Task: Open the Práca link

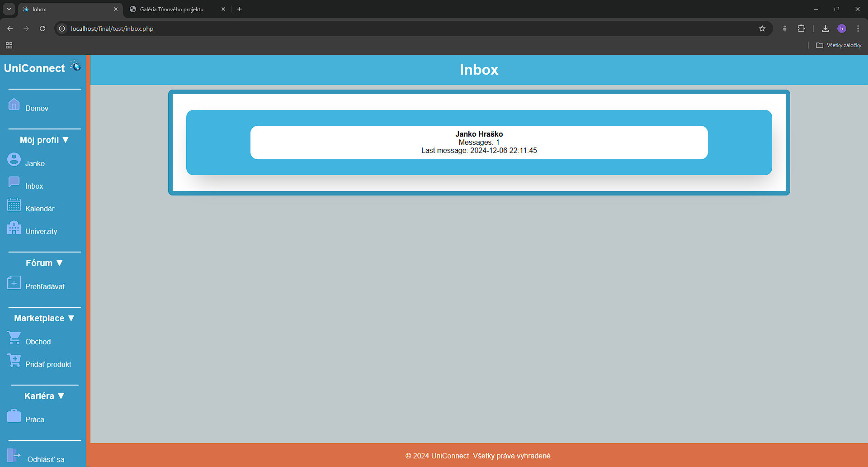Action: point(35,419)
